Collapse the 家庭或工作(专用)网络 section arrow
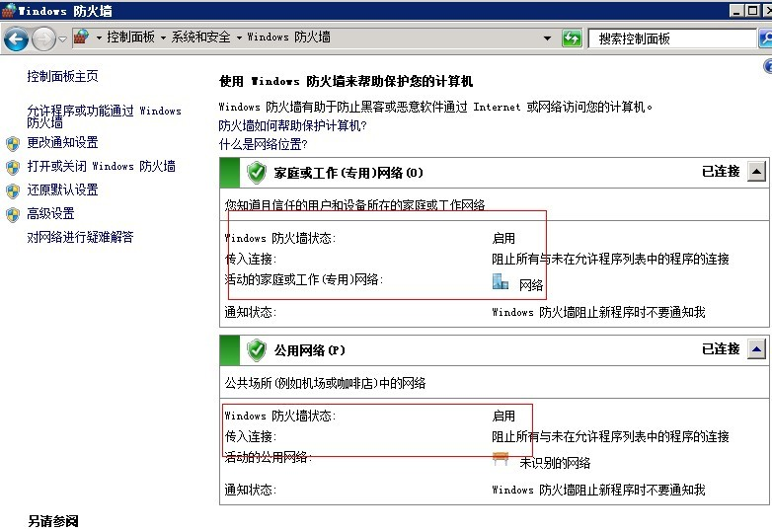Image resolution: width=772 pixels, height=532 pixels. [x=755, y=172]
